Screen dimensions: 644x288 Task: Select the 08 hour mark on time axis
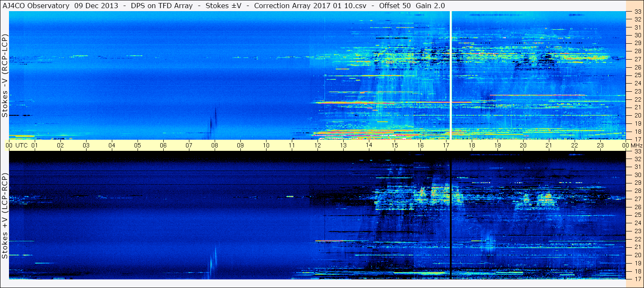pos(215,145)
